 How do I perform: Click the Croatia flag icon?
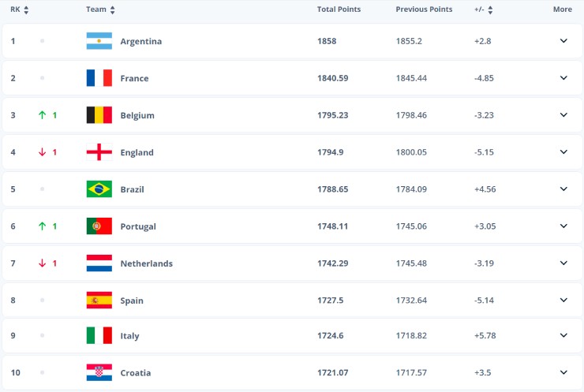click(99, 372)
